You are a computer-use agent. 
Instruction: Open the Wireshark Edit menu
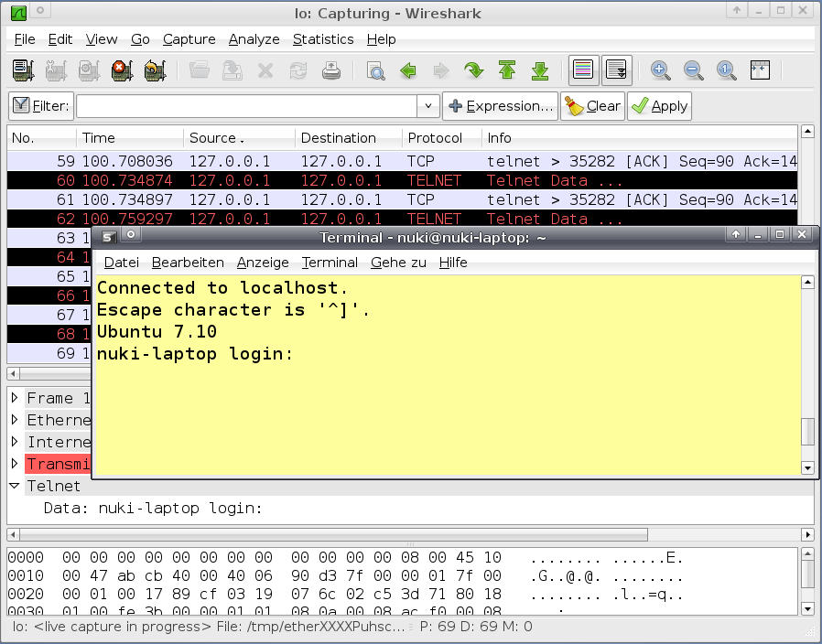(x=59, y=39)
